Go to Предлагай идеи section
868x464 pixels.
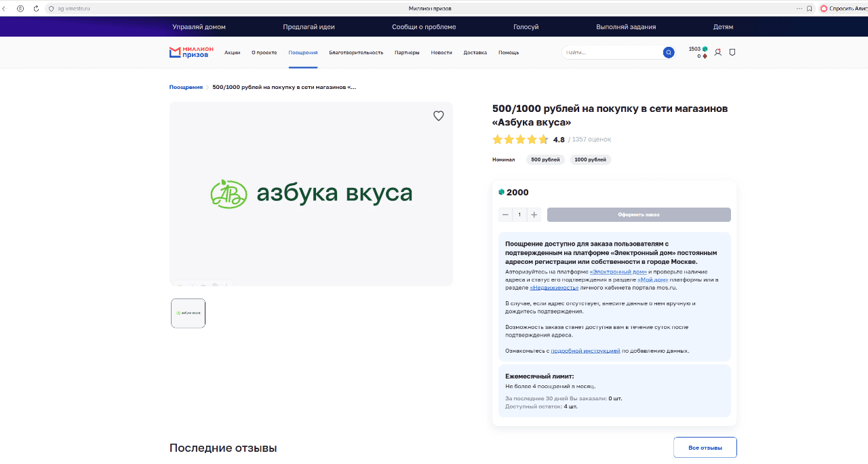click(x=309, y=26)
